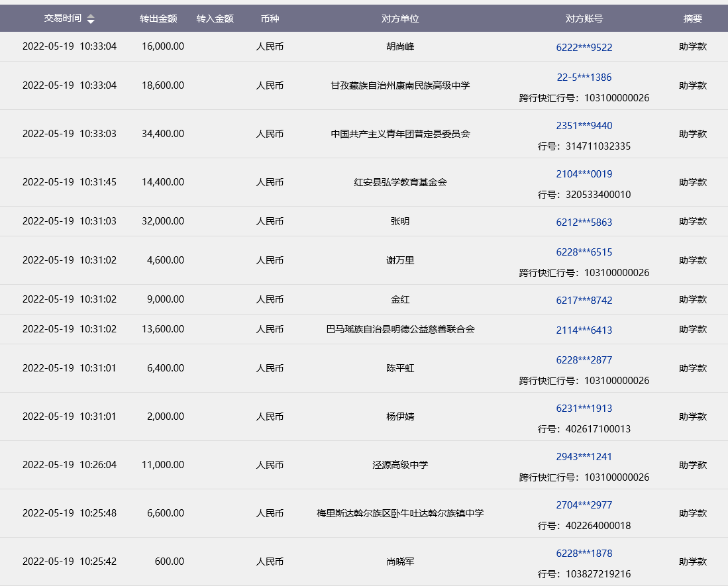Open account 6217***8742 for 金红
This screenshot has height=586, width=728.
pyautogui.click(x=584, y=301)
